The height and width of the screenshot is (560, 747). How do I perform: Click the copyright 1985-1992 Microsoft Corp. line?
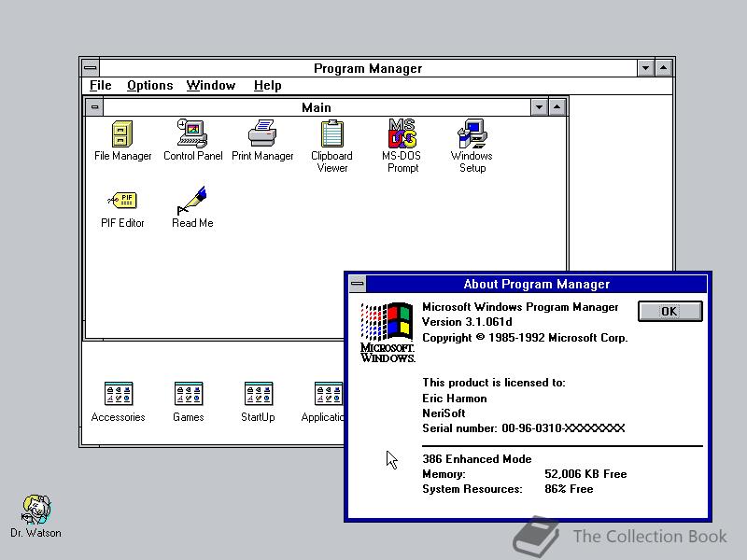[525, 338]
